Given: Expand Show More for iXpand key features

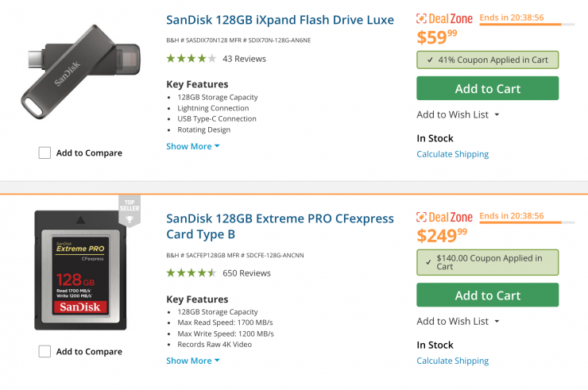Looking at the screenshot, I should coord(193,146).
